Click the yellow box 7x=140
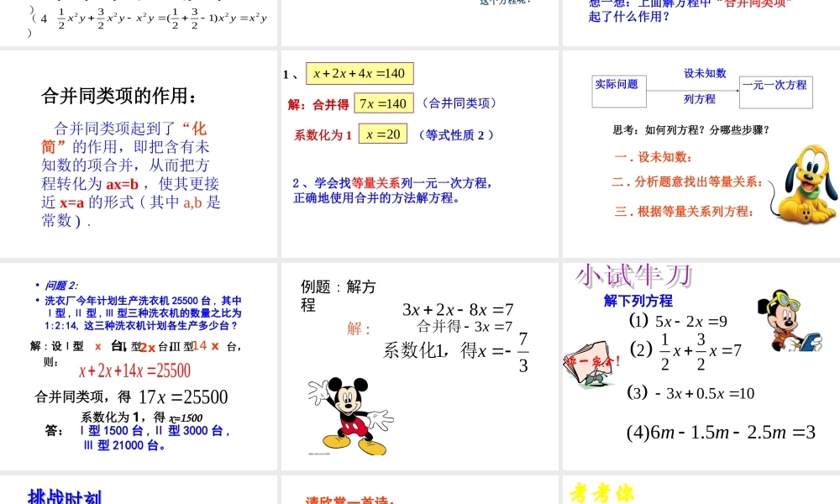 pyautogui.click(x=384, y=103)
